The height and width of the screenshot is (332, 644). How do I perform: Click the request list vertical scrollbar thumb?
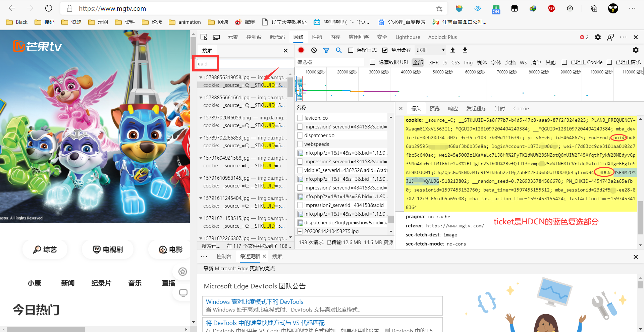391,219
